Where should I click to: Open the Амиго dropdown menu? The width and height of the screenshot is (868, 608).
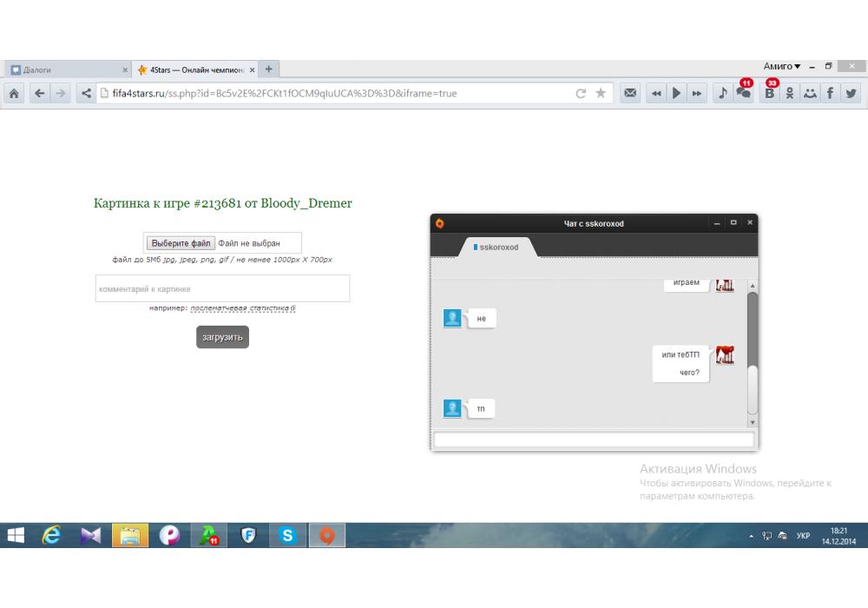click(782, 67)
